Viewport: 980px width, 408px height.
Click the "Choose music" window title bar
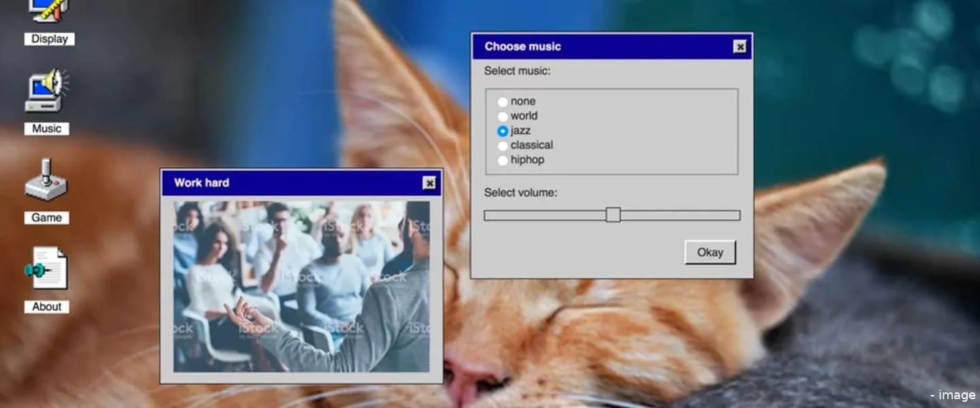coord(599,47)
